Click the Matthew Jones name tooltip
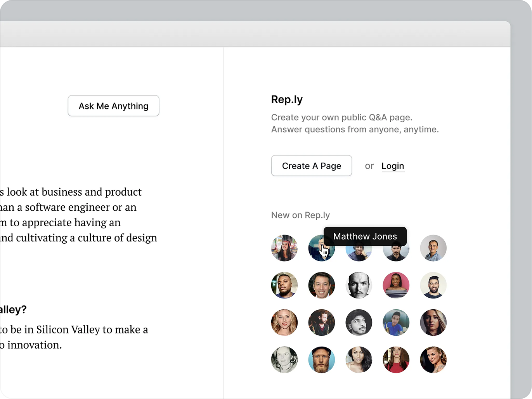Screen dimensions: 532x399 (x=365, y=236)
